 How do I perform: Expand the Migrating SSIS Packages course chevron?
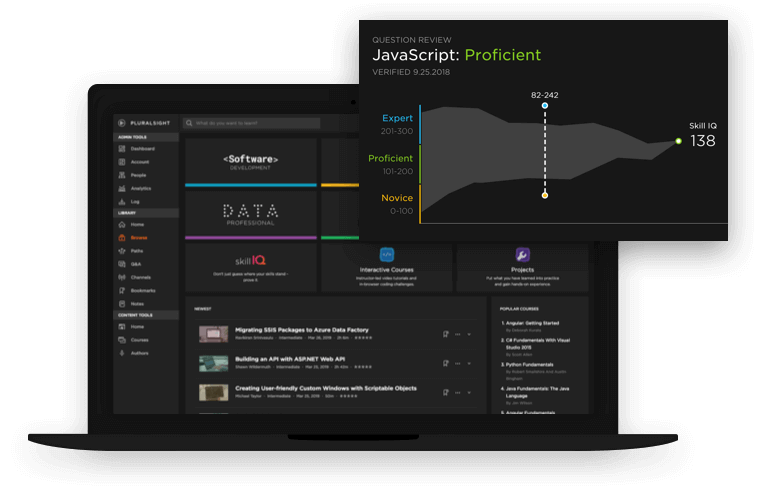point(469,334)
